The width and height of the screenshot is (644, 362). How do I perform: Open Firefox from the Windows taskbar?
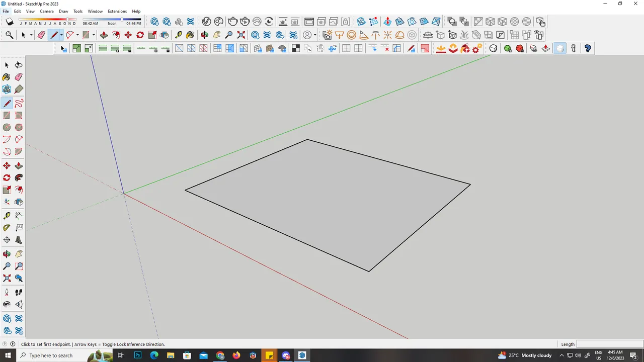[236, 355]
